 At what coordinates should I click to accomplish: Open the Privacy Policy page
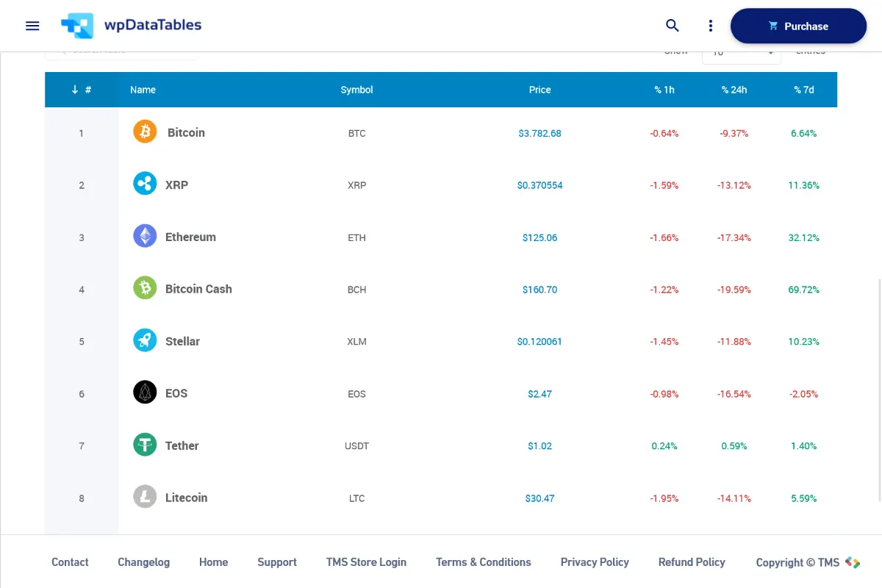click(595, 562)
